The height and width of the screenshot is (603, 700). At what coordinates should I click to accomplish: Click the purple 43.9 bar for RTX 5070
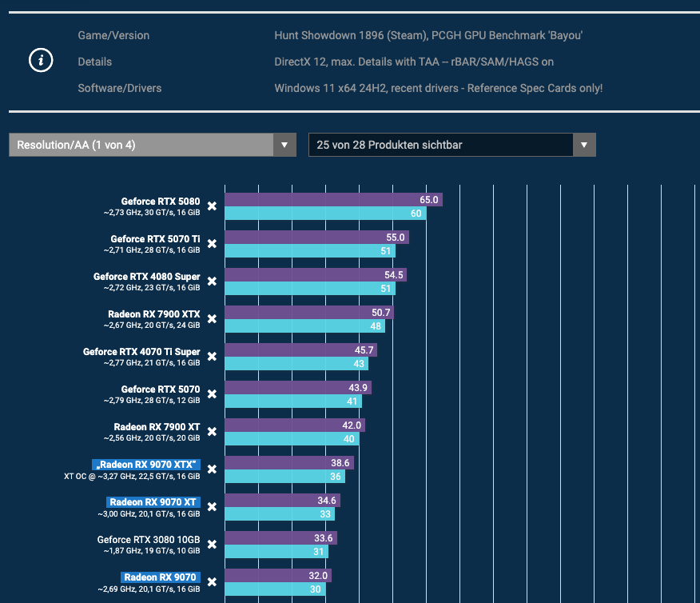[x=298, y=387]
